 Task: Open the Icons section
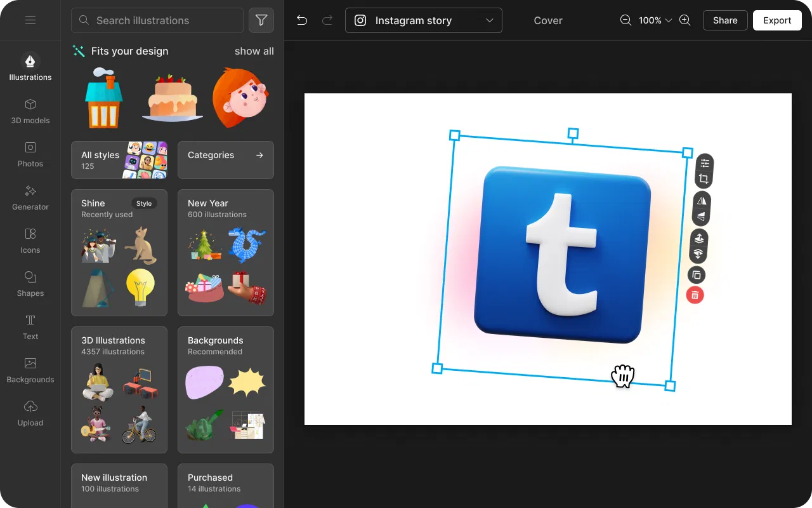click(30, 240)
